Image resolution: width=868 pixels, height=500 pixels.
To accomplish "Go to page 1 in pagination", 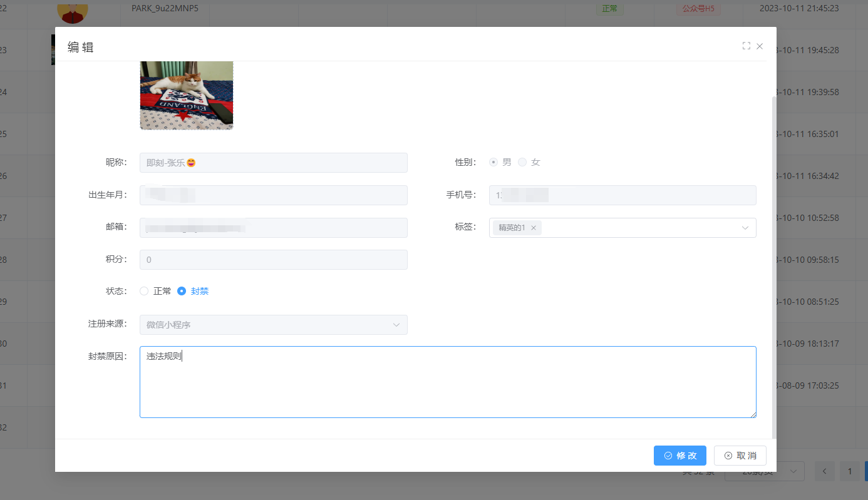I will point(849,471).
